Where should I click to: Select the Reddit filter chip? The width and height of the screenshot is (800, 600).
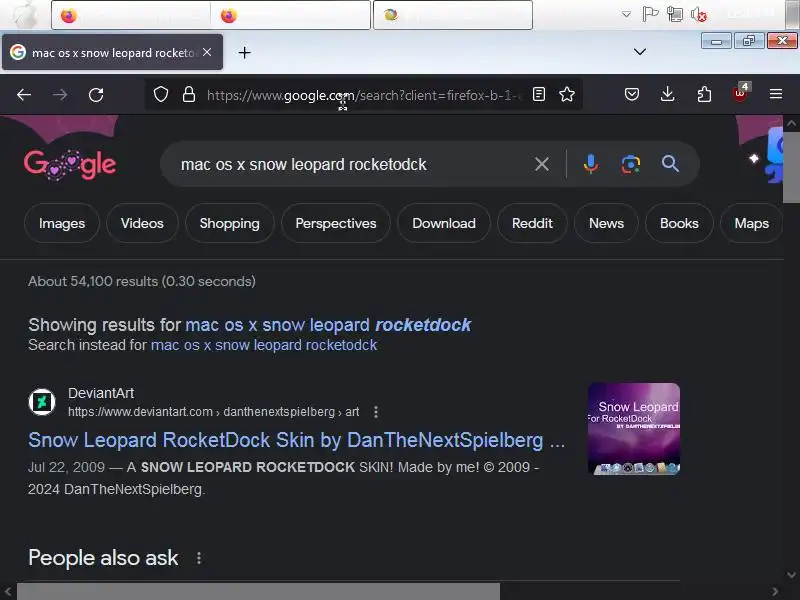coord(532,223)
